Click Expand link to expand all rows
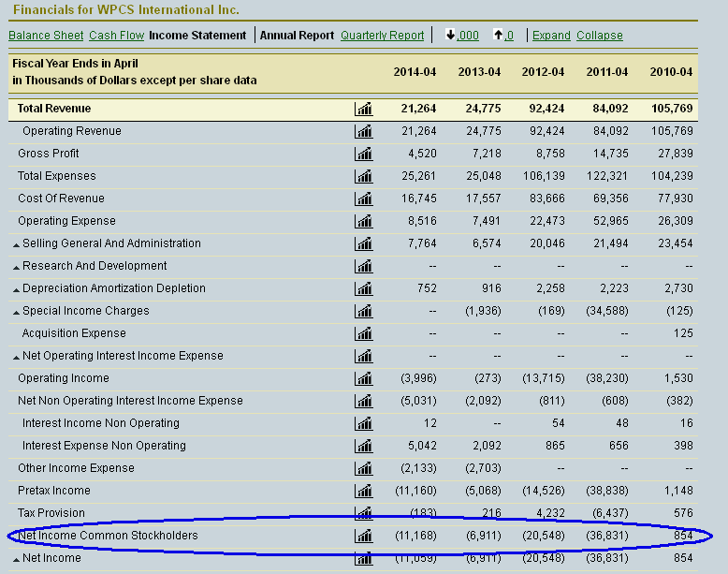The image size is (728, 574). click(551, 36)
